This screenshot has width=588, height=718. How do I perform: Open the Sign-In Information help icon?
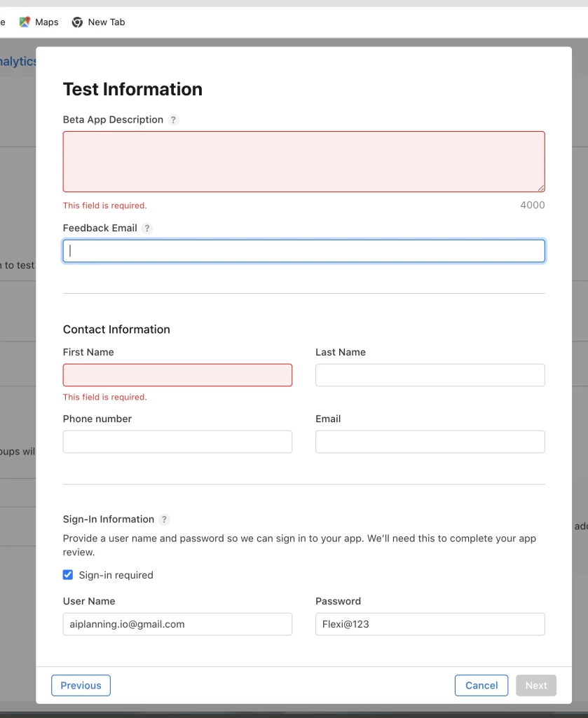164,520
